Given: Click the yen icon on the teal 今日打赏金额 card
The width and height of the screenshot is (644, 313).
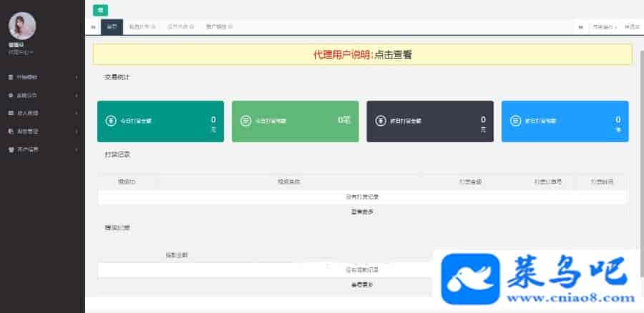Looking at the screenshot, I should [110, 121].
